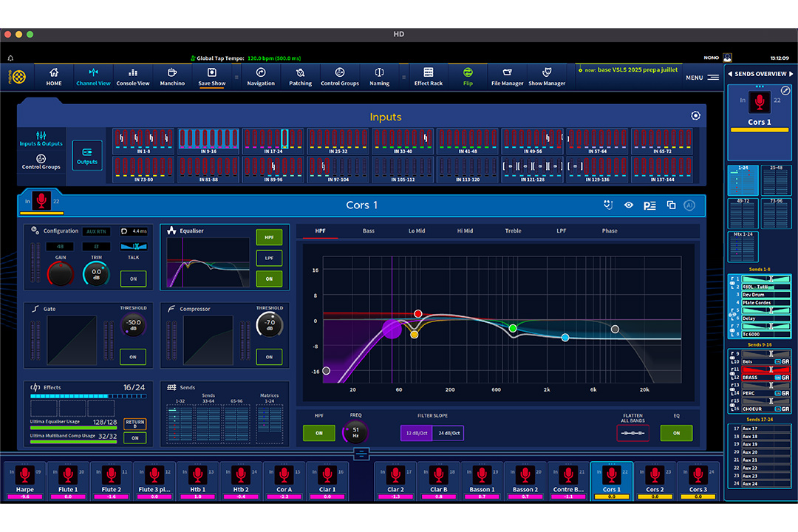Screen dimensions: 798x532
Task: Click Sends Overview right arrow
Action: click(x=791, y=74)
